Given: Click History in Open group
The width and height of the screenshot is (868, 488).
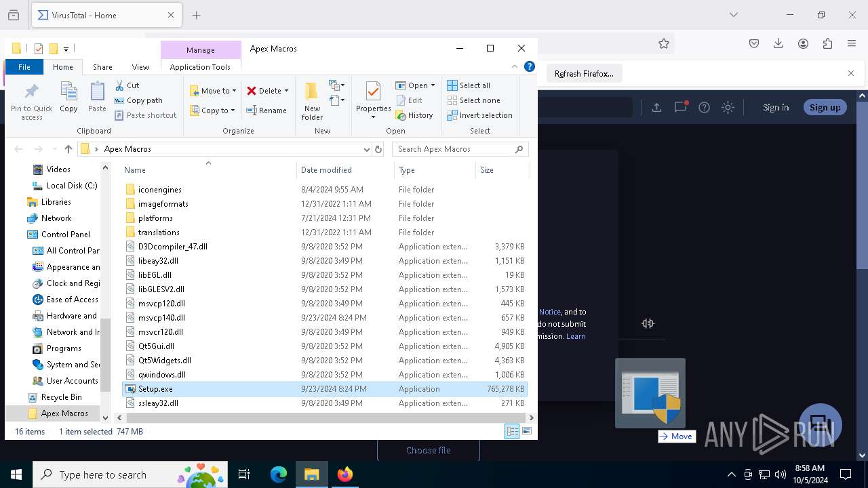Looking at the screenshot, I should [414, 115].
